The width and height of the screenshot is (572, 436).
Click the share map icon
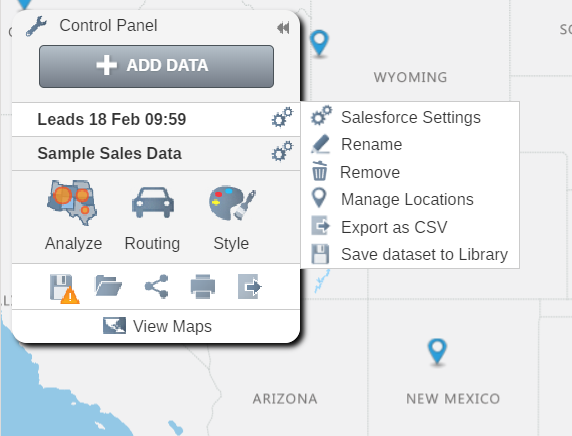click(156, 286)
